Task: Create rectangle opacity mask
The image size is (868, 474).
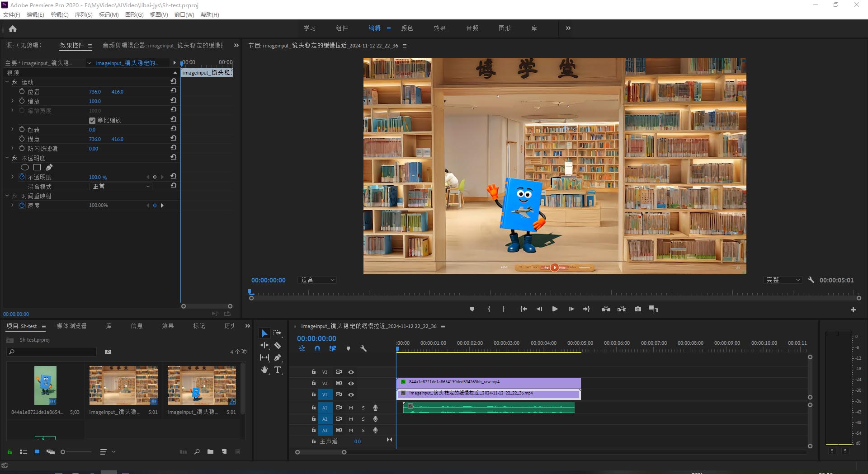Action: [x=37, y=167]
